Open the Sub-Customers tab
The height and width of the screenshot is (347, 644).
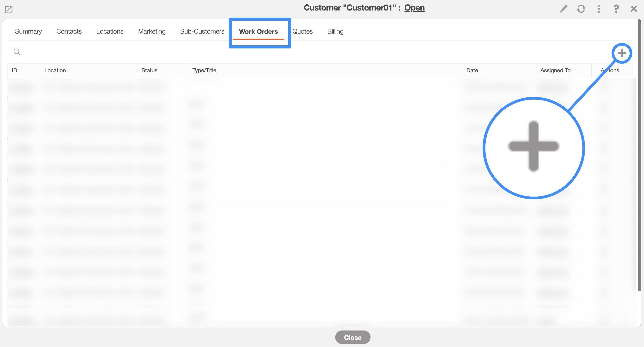point(202,31)
